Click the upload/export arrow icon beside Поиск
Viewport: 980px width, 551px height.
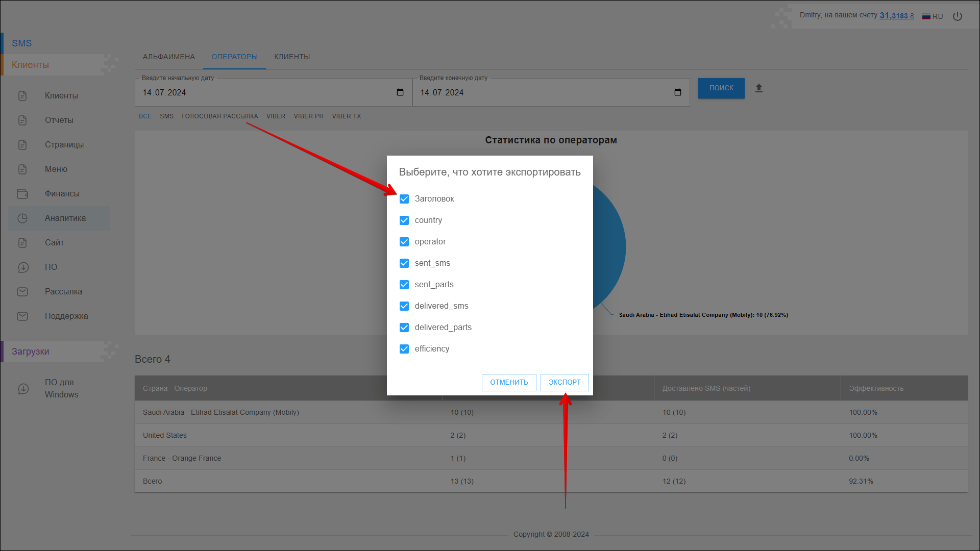(x=759, y=88)
